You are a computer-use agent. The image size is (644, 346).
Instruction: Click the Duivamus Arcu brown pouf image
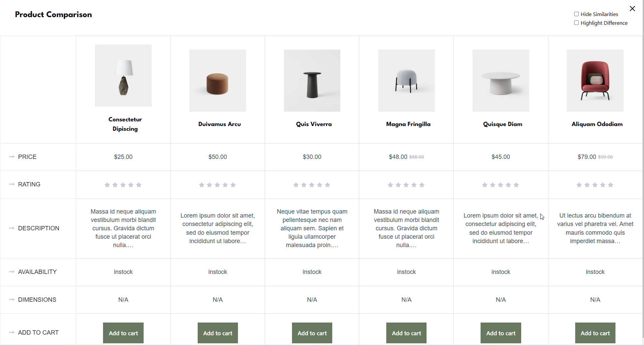point(217,80)
